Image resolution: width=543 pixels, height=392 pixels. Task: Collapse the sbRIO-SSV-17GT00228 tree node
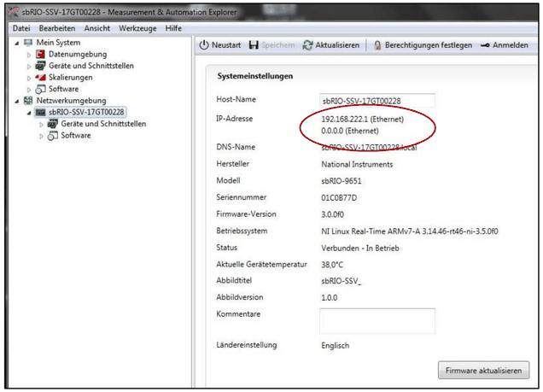click(x=29, y=113)
